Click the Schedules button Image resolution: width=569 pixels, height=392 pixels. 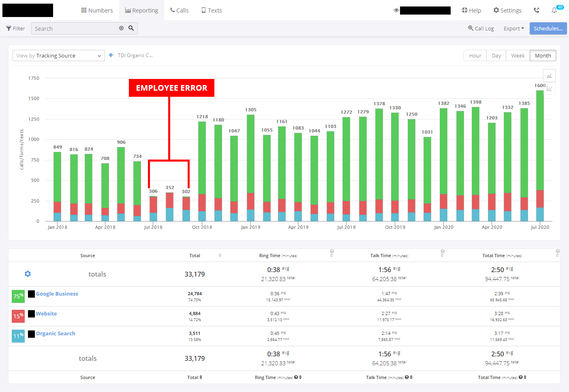tap(548, 28)
